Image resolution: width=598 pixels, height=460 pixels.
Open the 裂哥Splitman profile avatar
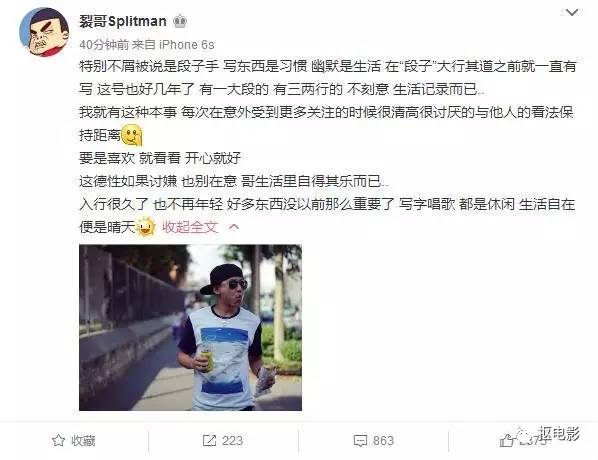point(44,32)
